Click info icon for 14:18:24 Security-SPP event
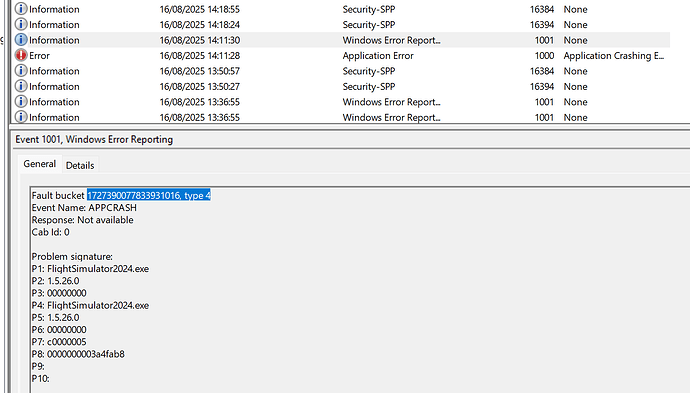 (21, 24)
